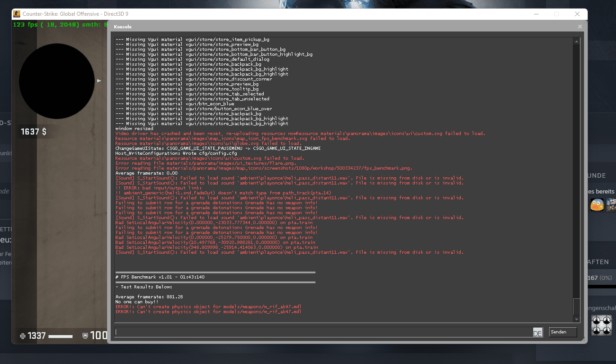Click 'Host_WriteConfiguration: Wrote cfg/config.cfg' line
This screenshot has height=364, width=616.
pos(176,153)
